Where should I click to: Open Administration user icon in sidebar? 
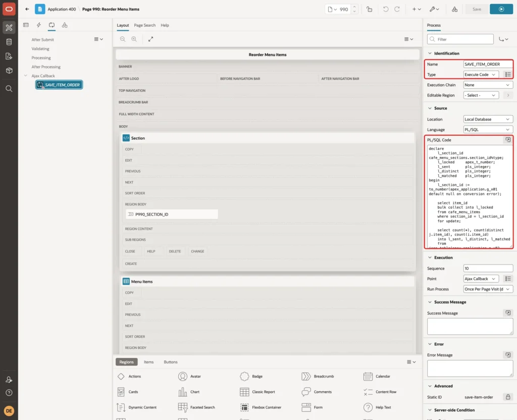pos(9,380)
